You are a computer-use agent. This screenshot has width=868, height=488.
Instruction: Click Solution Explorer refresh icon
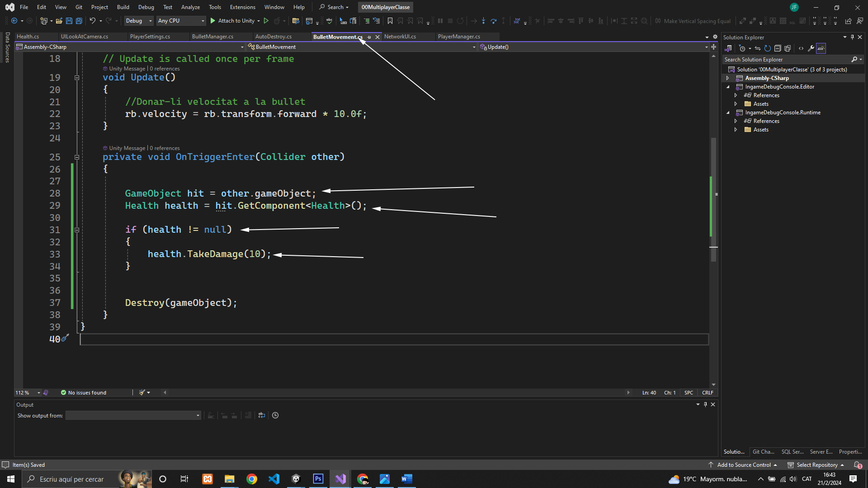[768, 48]
